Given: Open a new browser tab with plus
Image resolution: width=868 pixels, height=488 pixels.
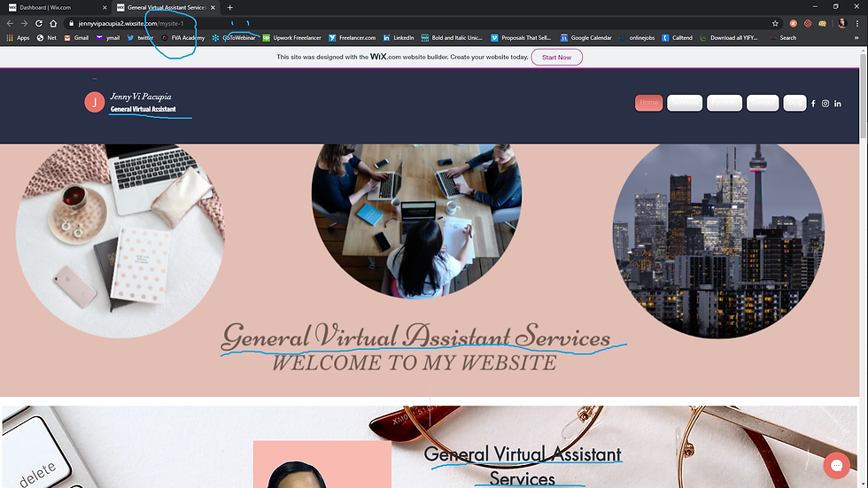Looking at the screenshot, I should (x=229, y=8).
